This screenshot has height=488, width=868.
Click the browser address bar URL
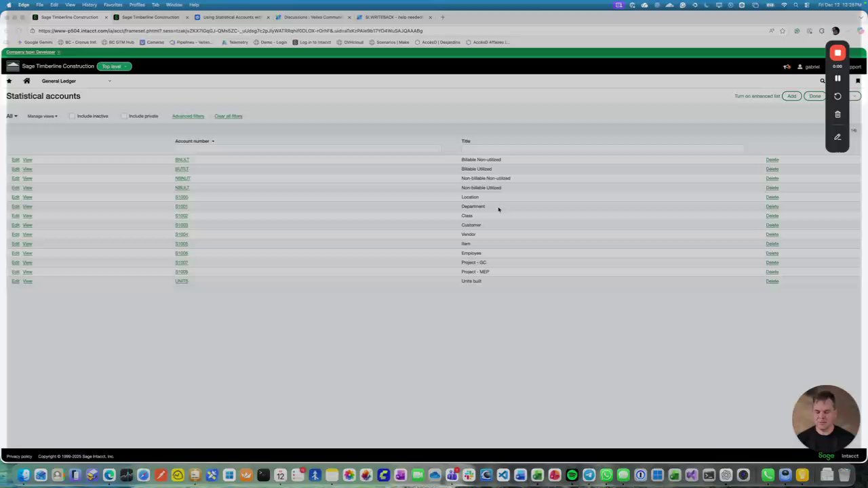[231, 30]
